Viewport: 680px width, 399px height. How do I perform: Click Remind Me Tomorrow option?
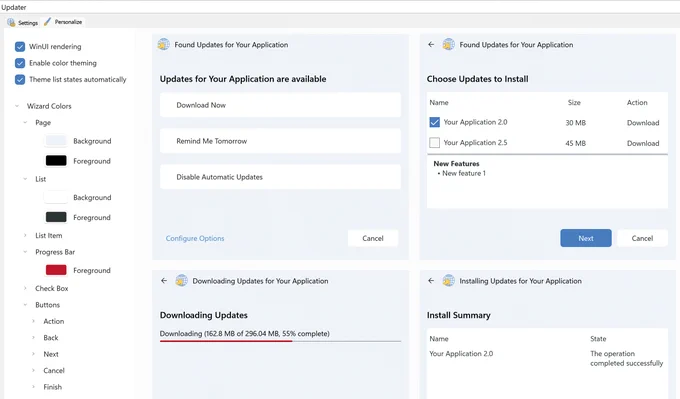[x=280, y=141]
